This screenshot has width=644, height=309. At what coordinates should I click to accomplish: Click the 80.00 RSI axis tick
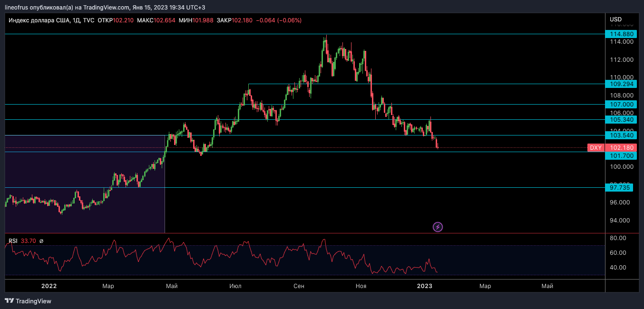[x=619, y=238]
